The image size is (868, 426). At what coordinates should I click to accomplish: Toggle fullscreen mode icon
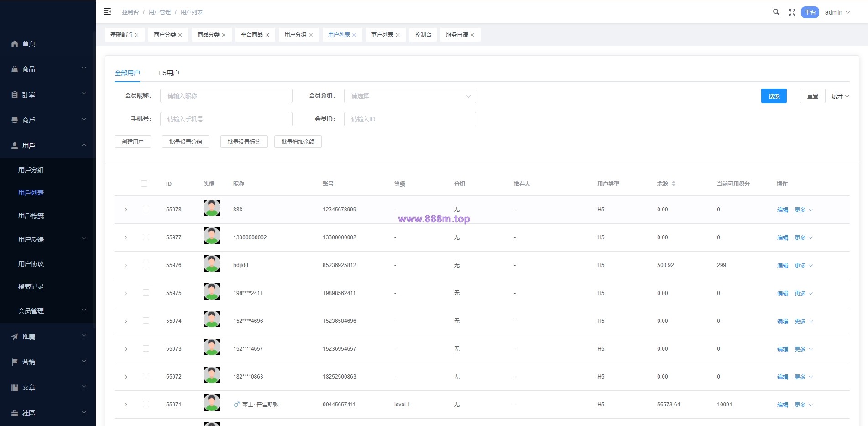(x=792, y=13)
